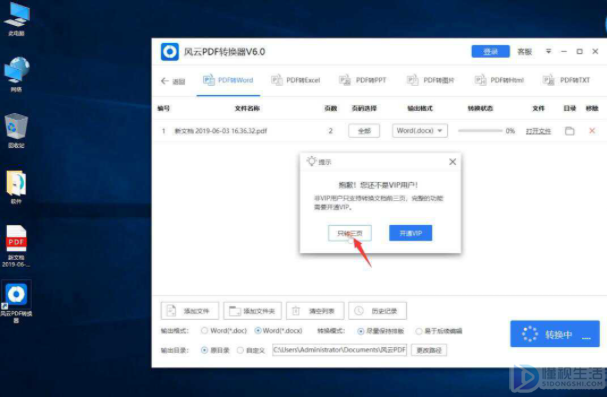Click the output path input field
Image resolution: width=607 pixels, height=397 pixels.
339,350
